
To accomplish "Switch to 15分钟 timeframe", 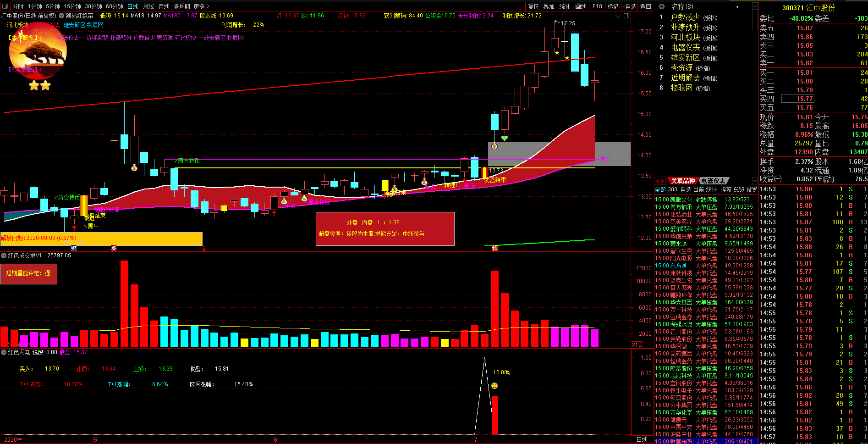I will coord(72,6).
